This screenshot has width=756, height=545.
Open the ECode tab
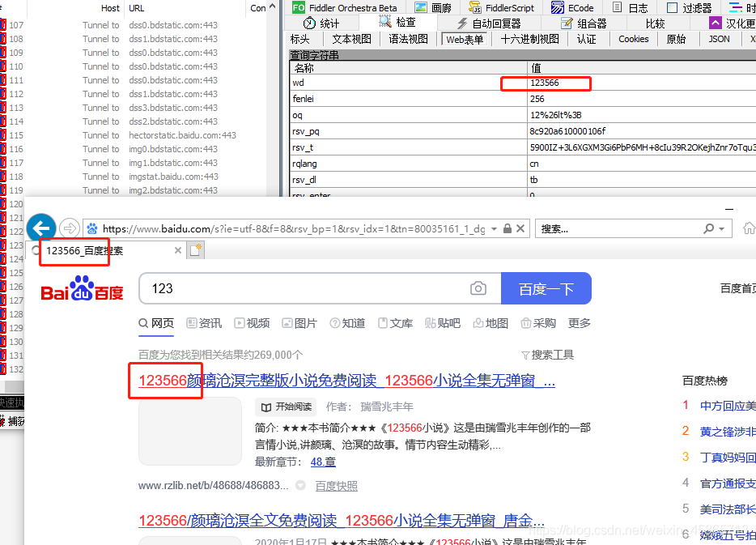[573, 8]
